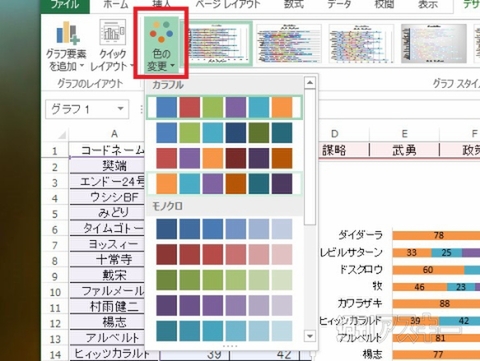Click the カワラザキ orange bar labeled 88
The image size is (480, 361).
tap(436, 304)
